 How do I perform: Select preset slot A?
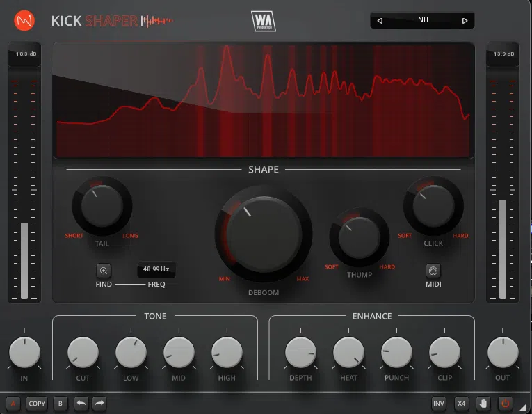(x=13, y=404)
